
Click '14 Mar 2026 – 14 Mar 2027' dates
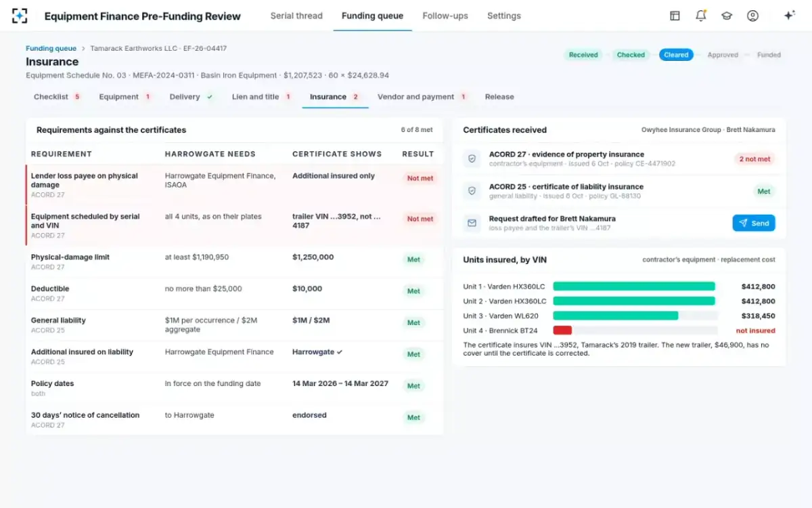click(x=340, y=383)
